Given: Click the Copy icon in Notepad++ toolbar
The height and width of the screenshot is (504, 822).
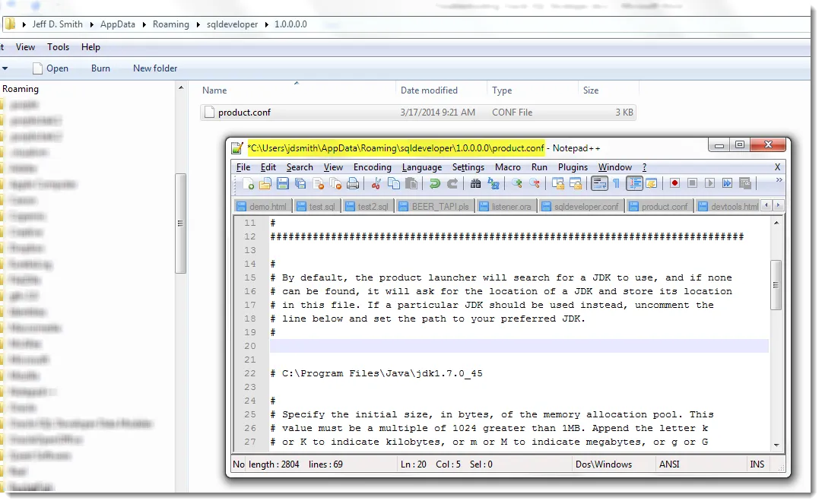Looking at the screenshot, I should click(x=394, y=183).
